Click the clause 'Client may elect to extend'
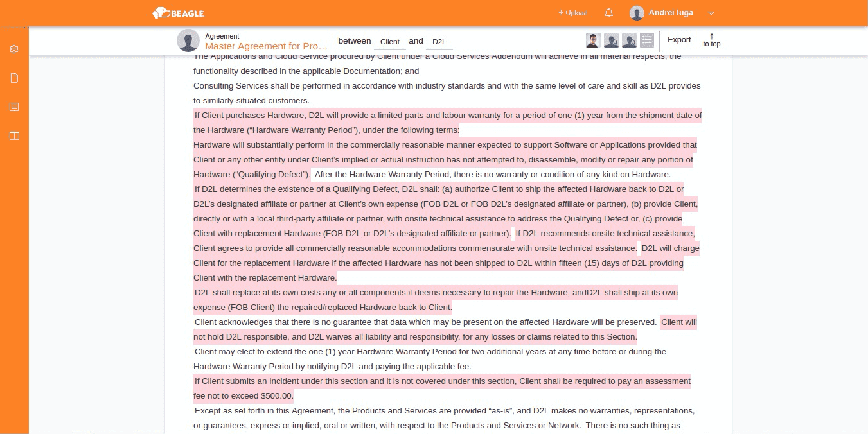Image resolution: width=868 pixels, height=434 pixels. coord(430,359)
